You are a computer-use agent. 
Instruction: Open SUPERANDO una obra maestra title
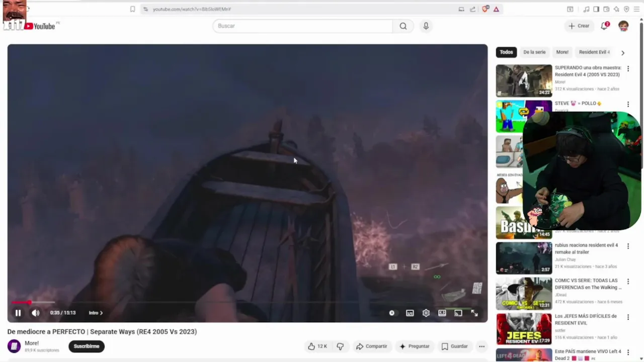(588, 71)
